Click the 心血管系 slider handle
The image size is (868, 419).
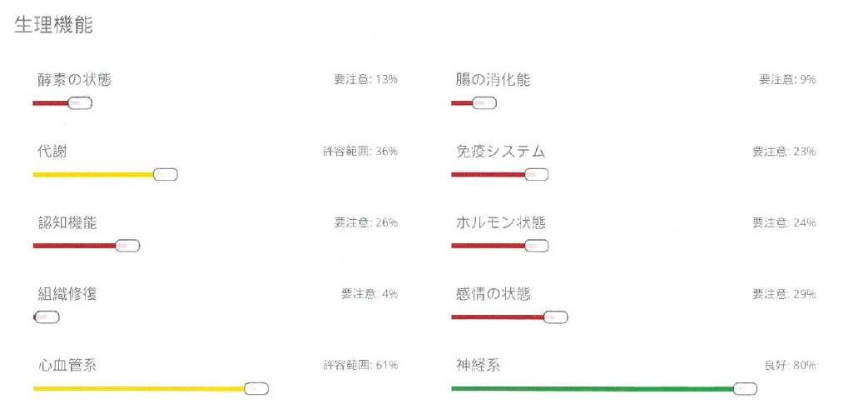[256, 388]
